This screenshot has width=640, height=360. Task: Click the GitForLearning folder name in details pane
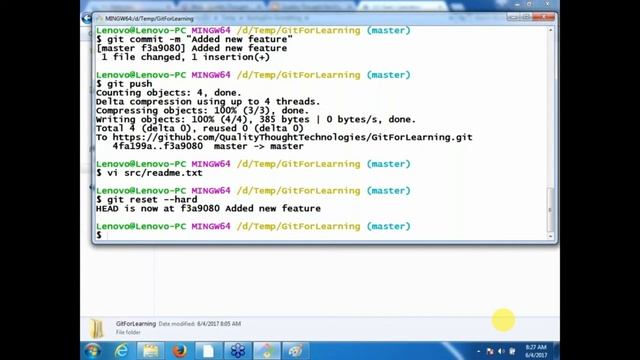136,323
